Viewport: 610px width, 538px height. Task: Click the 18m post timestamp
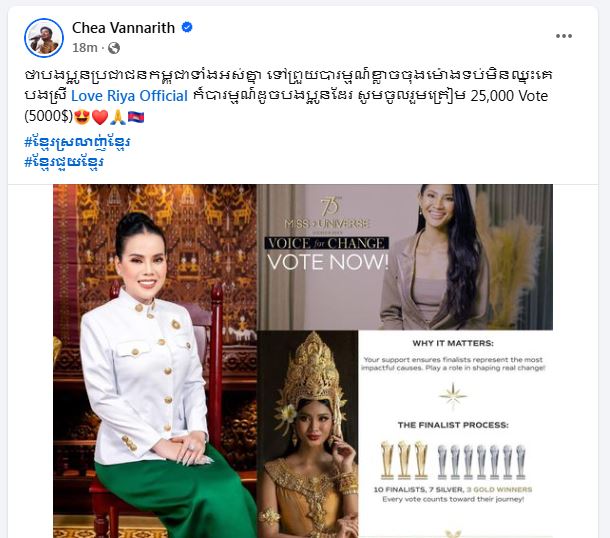pos(84,48)
